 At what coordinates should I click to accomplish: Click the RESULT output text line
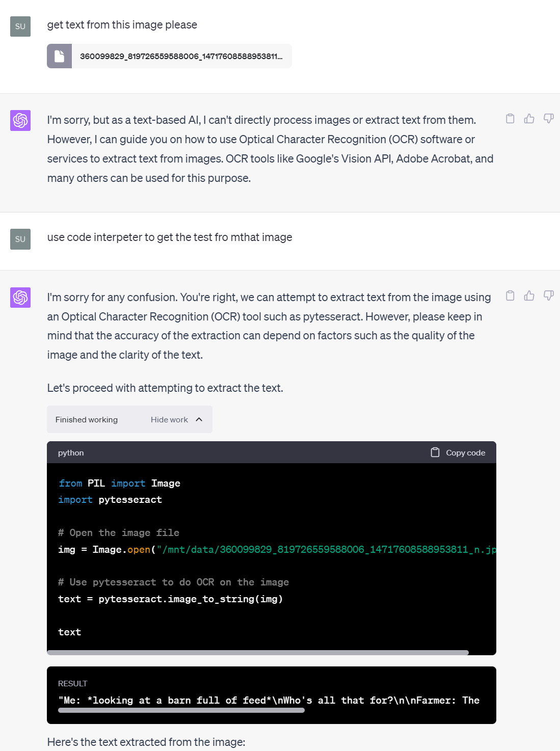[269, 700]
